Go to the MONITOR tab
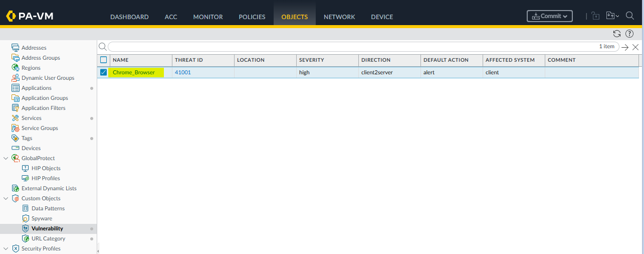Screen dimensions: 644x254 point(208,17)
